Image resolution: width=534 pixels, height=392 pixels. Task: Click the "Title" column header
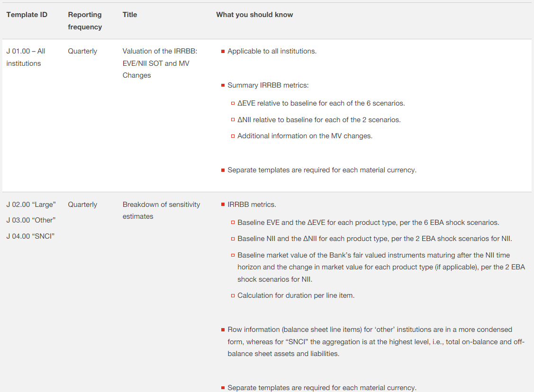(130, 15)
